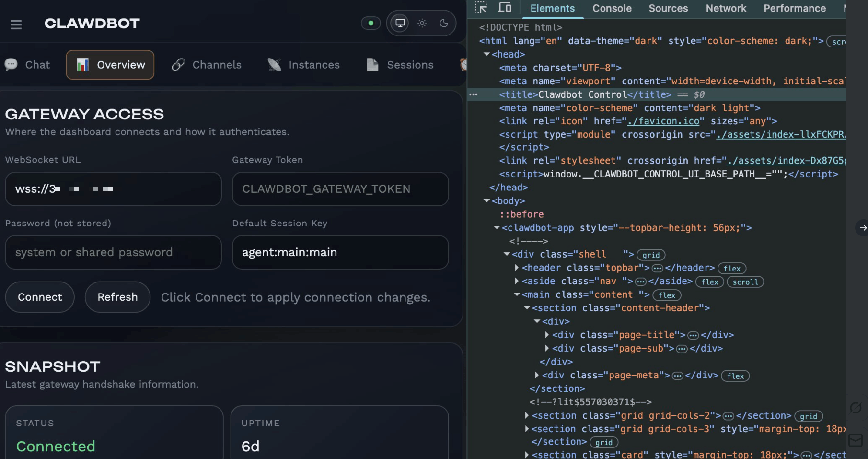
Task: Open the favicon.ico link
Action: 663,121
